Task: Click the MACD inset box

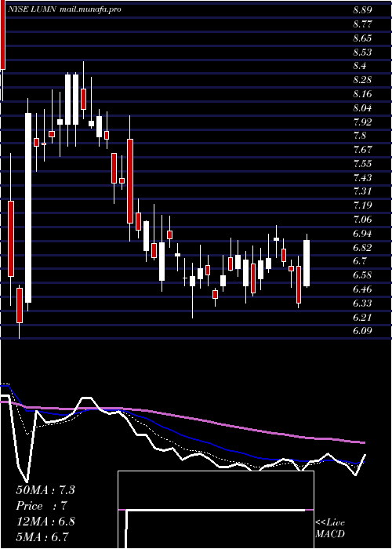Action: pyautogui.click(x=216, y=510)
